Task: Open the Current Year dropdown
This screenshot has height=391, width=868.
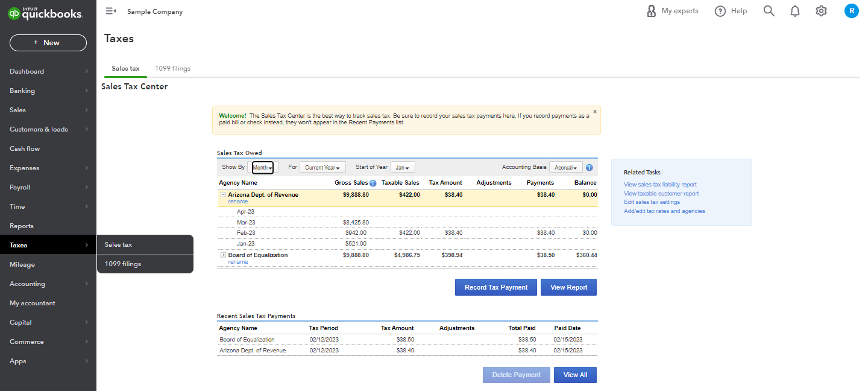Action: 322,168
